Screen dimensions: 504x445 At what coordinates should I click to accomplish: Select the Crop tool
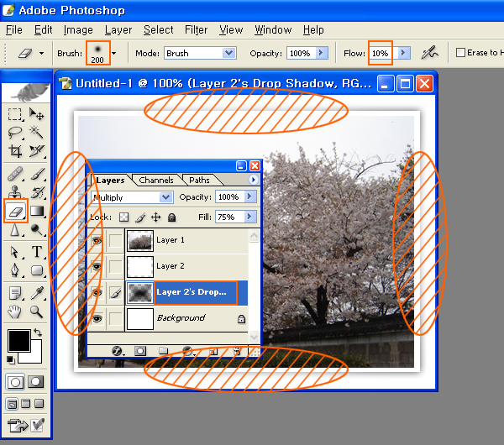pyautogui.click(x=15, y=150)
